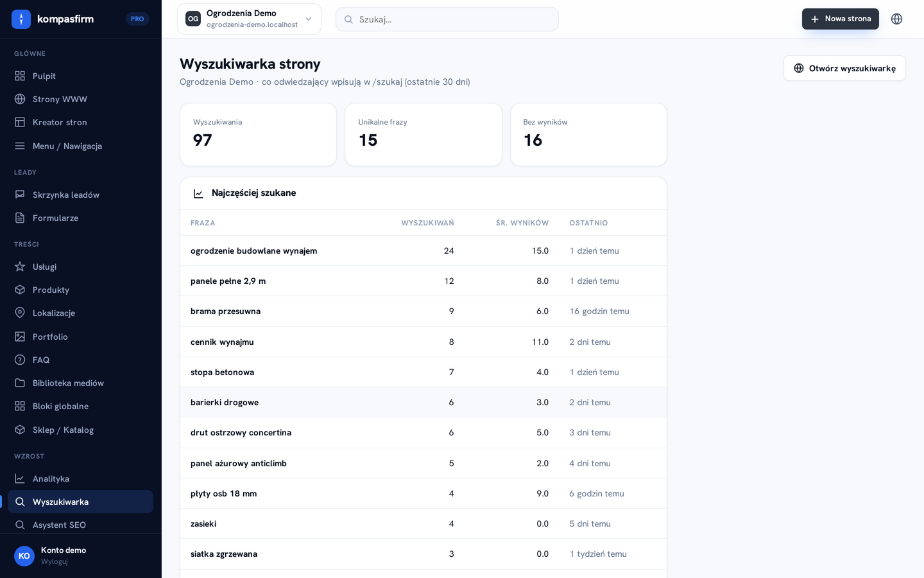The height and width of the screenshot is (578, 924).
Task: Select the Usługi star icon
Action: pos(20,267)
